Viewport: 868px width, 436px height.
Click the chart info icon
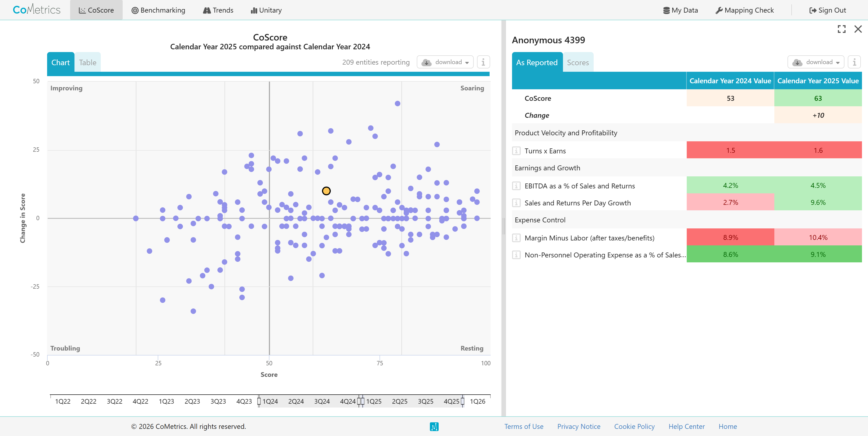(483, 62)
